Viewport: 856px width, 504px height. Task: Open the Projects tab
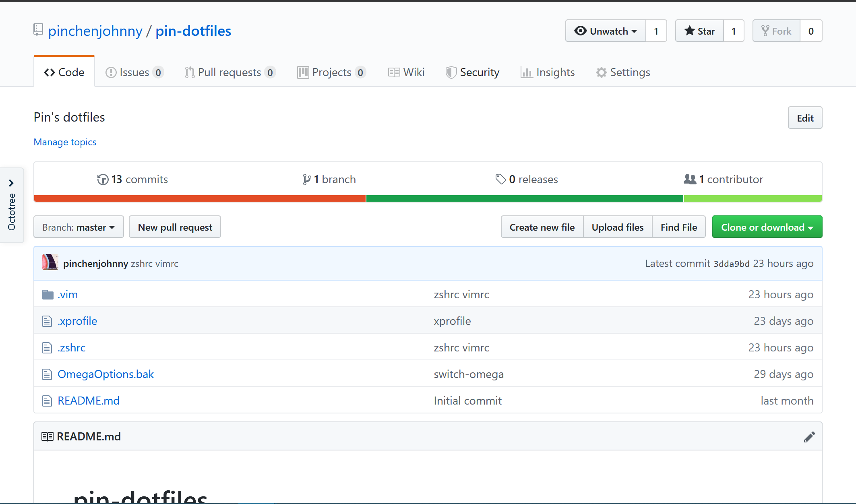(331, 72)
